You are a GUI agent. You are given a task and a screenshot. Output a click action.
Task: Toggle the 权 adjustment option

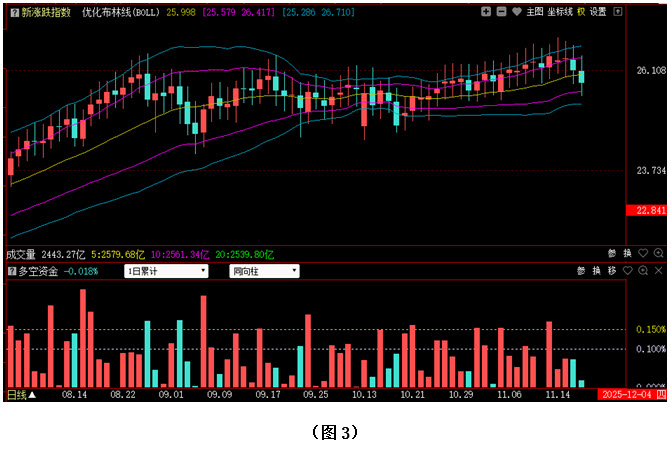tap(580, 12)
